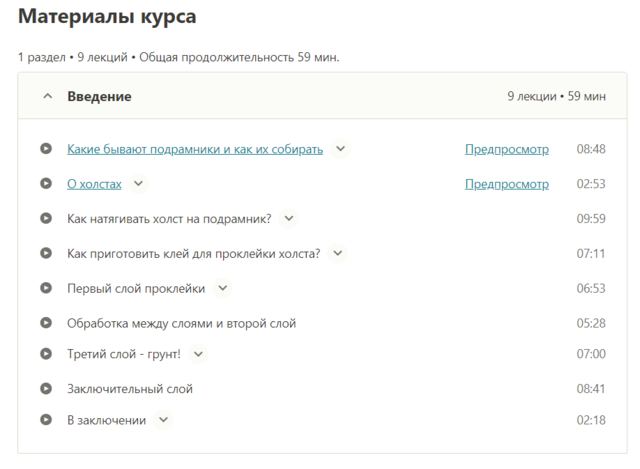Click play icon for «Как натягивать холст на подрамник?»
Screen dimensions: 640x469
(46, 218)
